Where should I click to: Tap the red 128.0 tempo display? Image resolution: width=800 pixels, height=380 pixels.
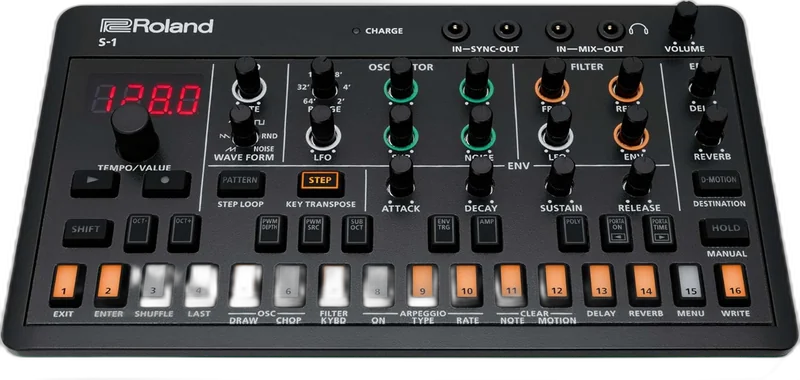(146, 98)
